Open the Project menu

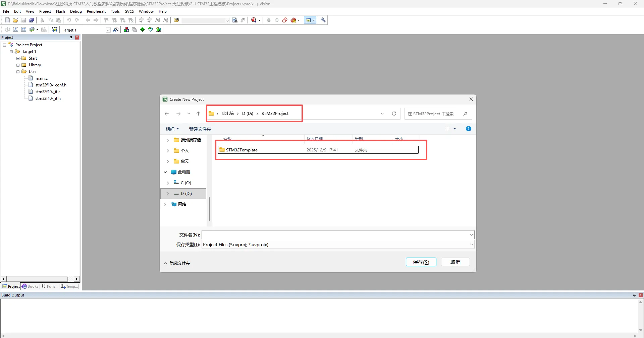click(x=45, y=11)
